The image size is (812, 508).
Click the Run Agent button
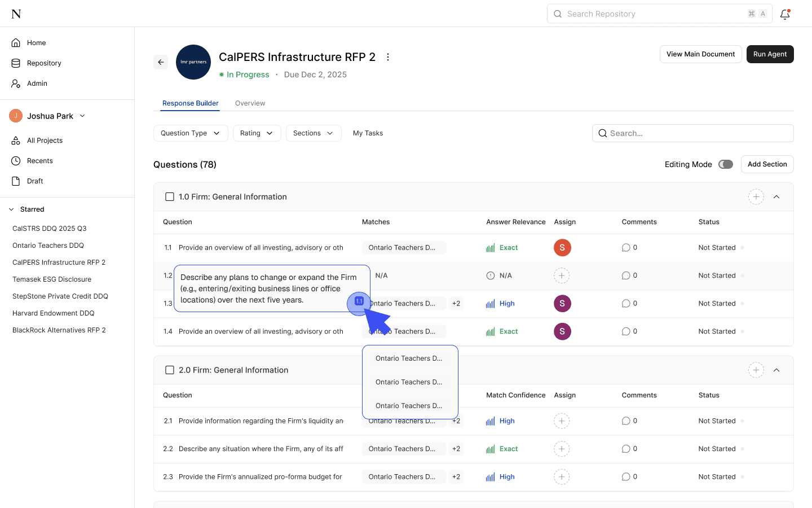click(770, 54)
